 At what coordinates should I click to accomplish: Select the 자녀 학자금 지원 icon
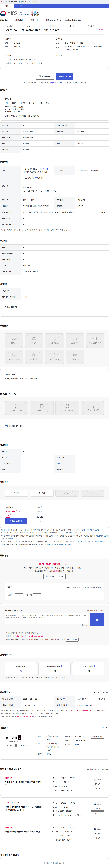[95, 340]
